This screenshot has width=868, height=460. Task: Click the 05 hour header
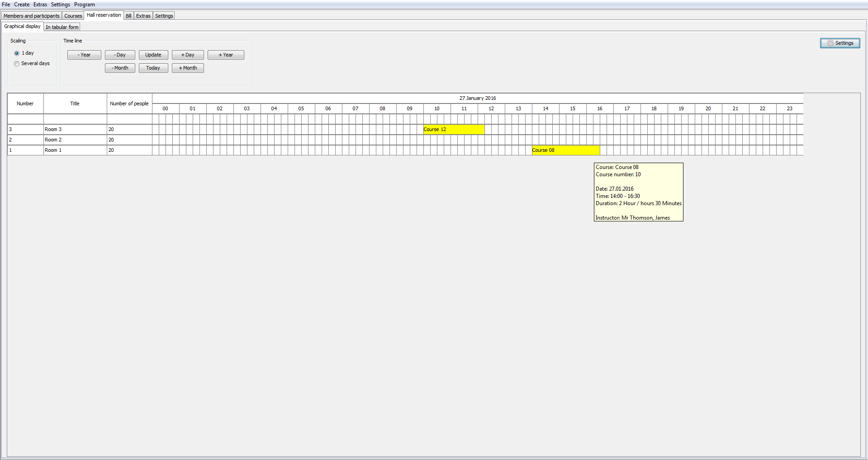[301, 109]
